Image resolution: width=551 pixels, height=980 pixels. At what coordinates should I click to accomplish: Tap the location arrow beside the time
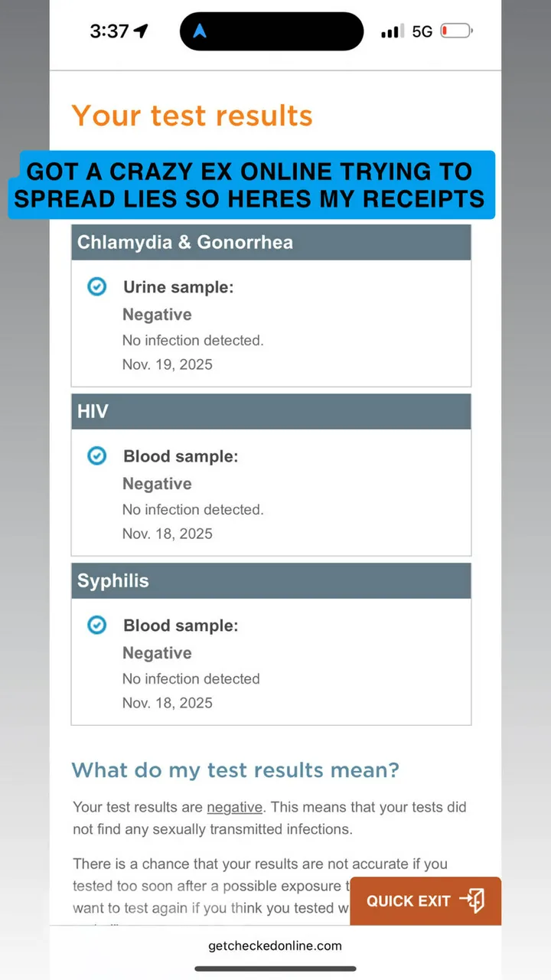[140, 31]
